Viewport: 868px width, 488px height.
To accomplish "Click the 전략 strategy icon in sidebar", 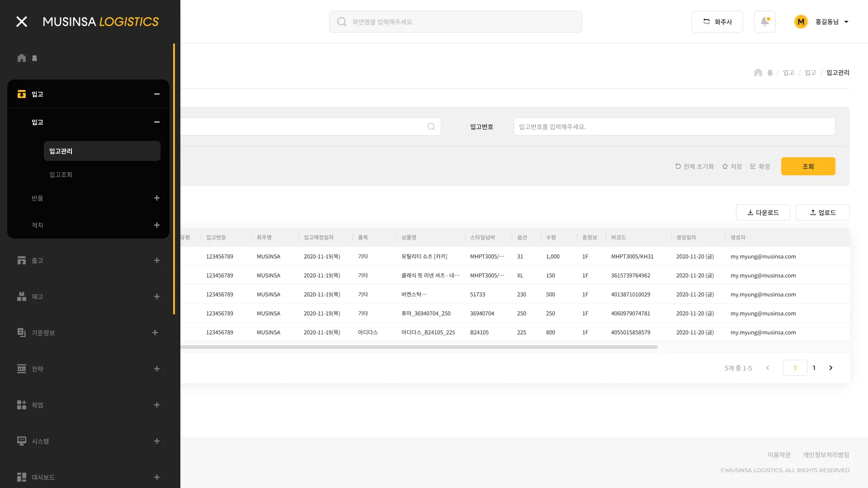I will (x=22, y=369).
